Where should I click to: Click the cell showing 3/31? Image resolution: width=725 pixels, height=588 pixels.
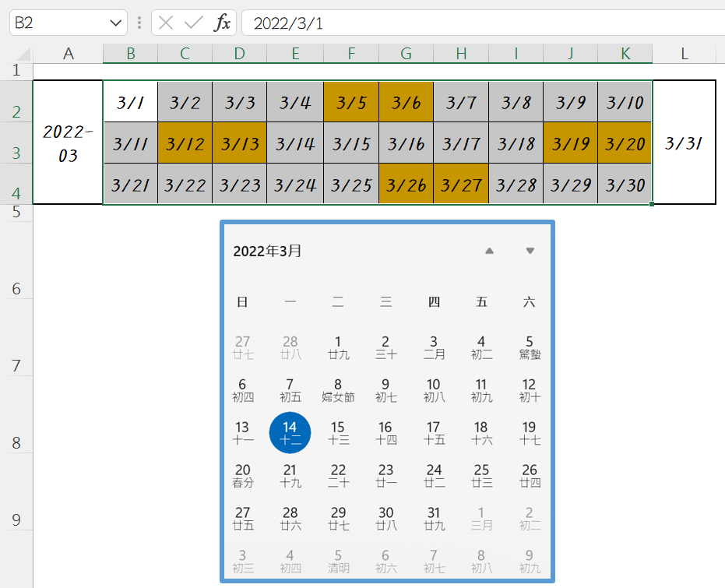[x=684, y=143]
